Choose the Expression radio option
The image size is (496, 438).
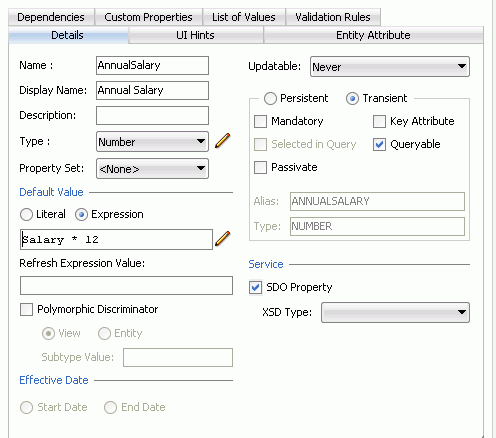point(81,214)
